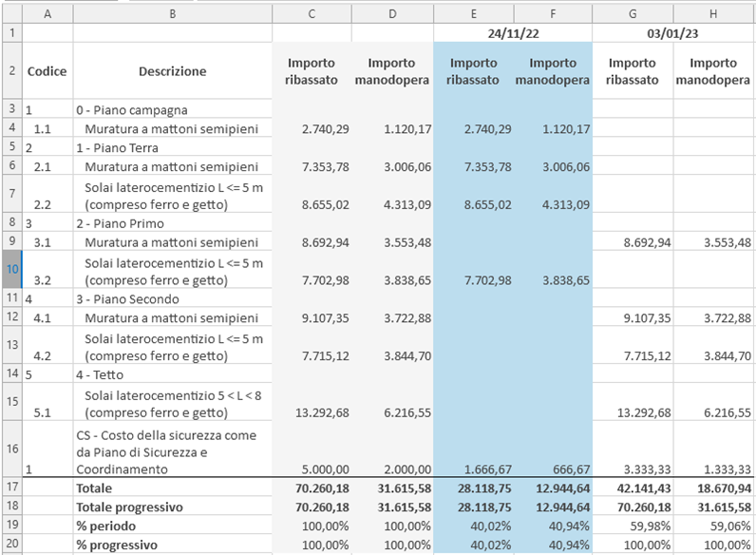
Task: Select value 1.120,17 in column F
Action: coord(553,128)
